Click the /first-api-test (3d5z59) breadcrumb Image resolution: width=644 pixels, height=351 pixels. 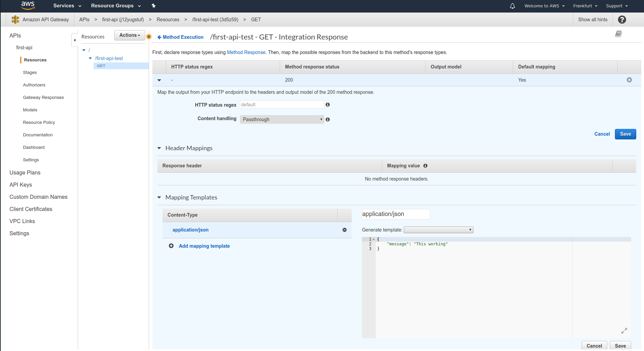click(215, 20)
